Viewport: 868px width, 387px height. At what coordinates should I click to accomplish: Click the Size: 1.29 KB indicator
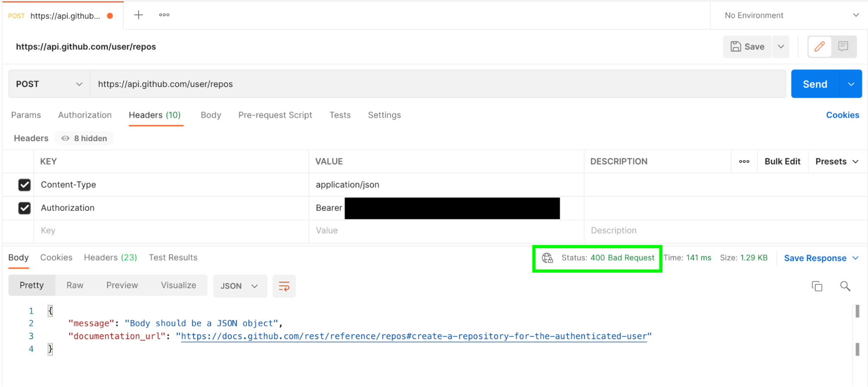click(743, 258)
